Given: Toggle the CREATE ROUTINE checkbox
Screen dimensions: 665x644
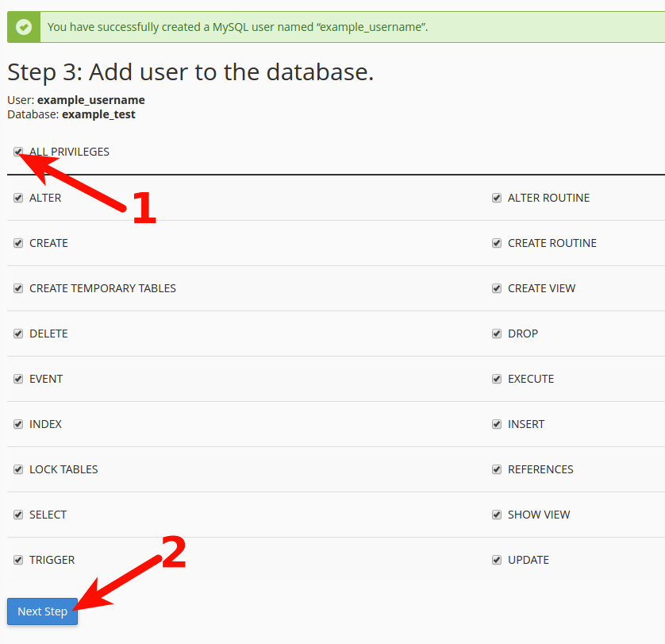Looking at the screenshot, I should [x=497, y=243].
